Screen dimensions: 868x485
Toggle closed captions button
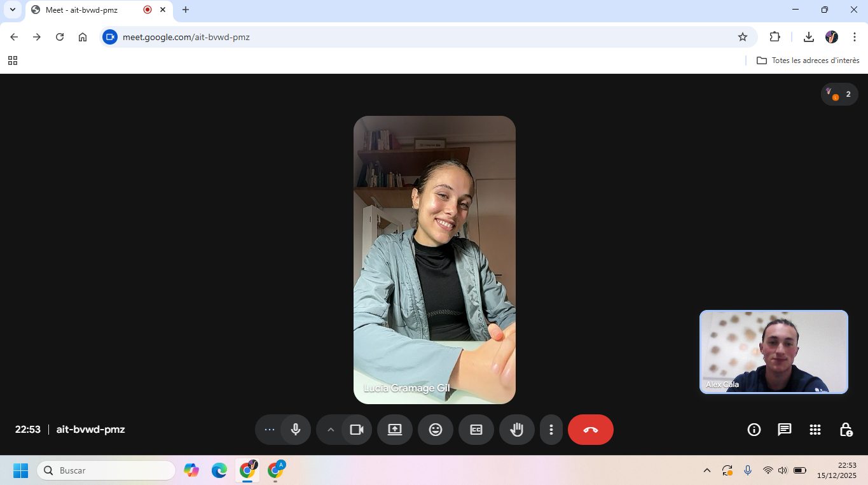(476, 430)
